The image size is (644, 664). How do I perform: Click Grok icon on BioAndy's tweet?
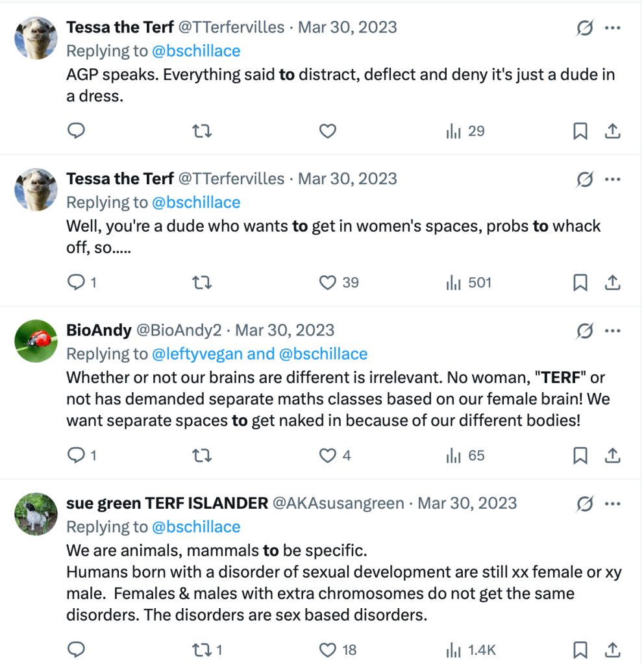click(x=584, y=331)
